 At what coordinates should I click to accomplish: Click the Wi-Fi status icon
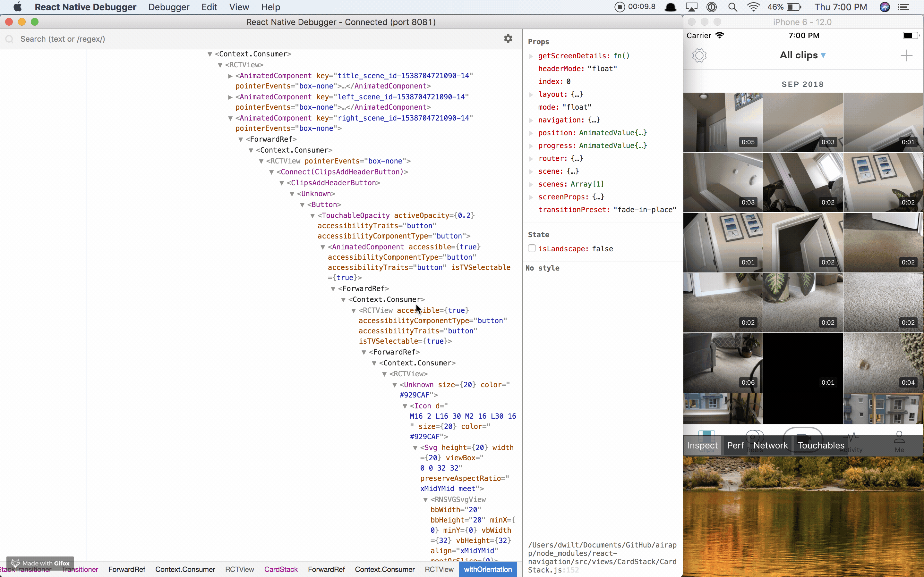pyautogui.click(x=753, y=7)
